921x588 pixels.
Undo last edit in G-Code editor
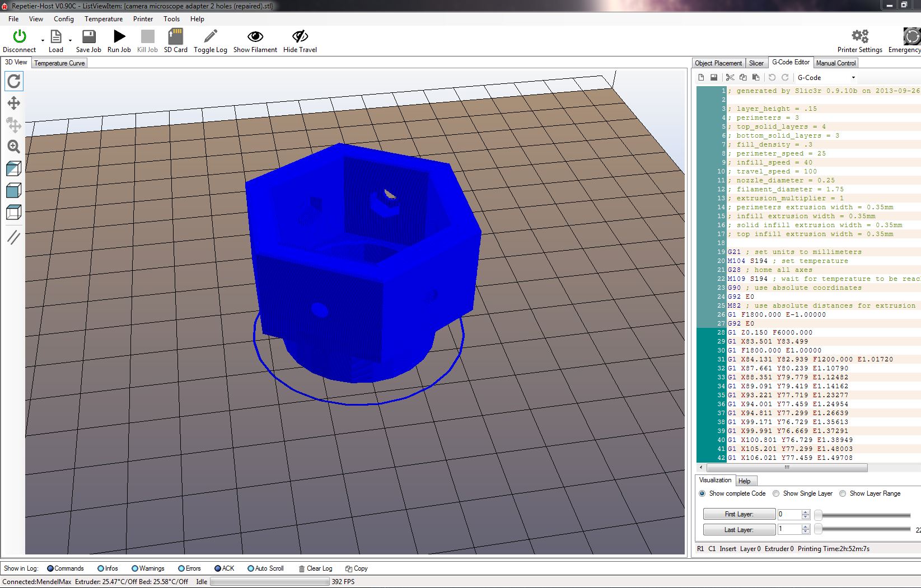772,77
